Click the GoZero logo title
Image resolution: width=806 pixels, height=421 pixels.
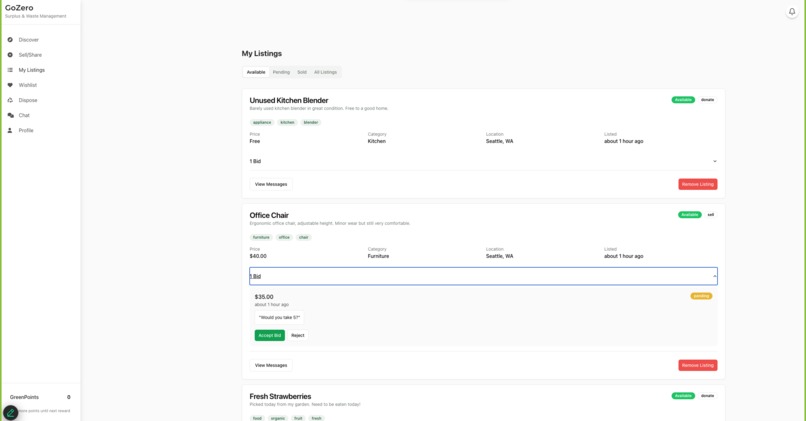coord(19,8)
